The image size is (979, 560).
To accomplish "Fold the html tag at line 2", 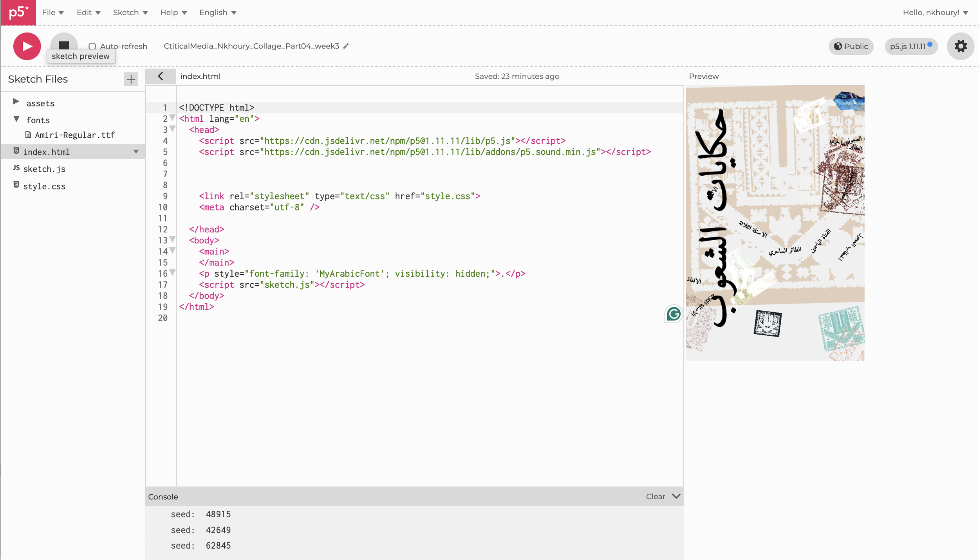I will [172, 118].
